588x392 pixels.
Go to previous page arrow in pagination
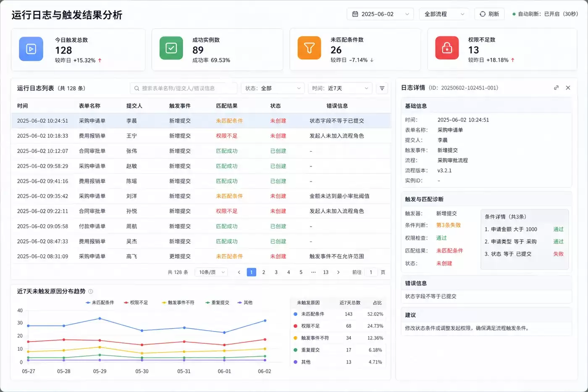(x=239, y=272)
